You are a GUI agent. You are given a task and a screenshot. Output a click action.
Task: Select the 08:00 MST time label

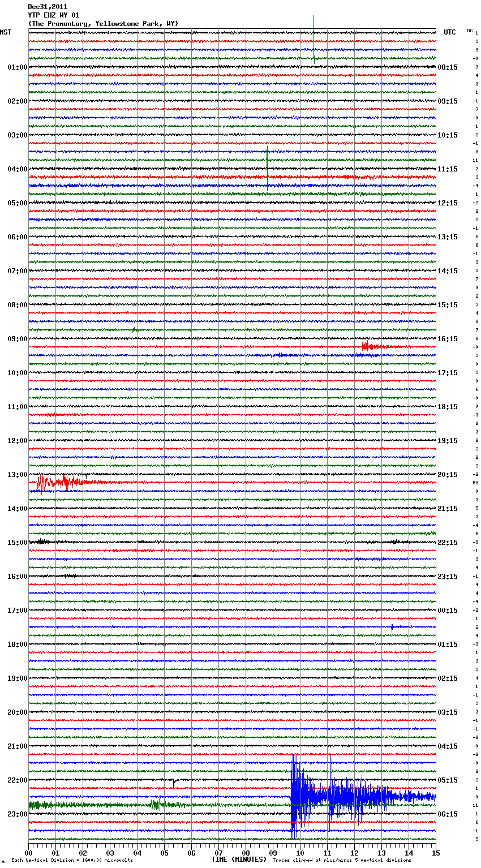[x=18, y=305]
